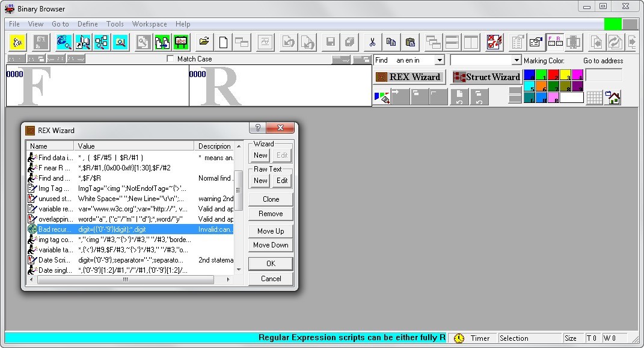The image size is (644, 348).
Task: Open a file with the folder icon
Action: [204, 42]
